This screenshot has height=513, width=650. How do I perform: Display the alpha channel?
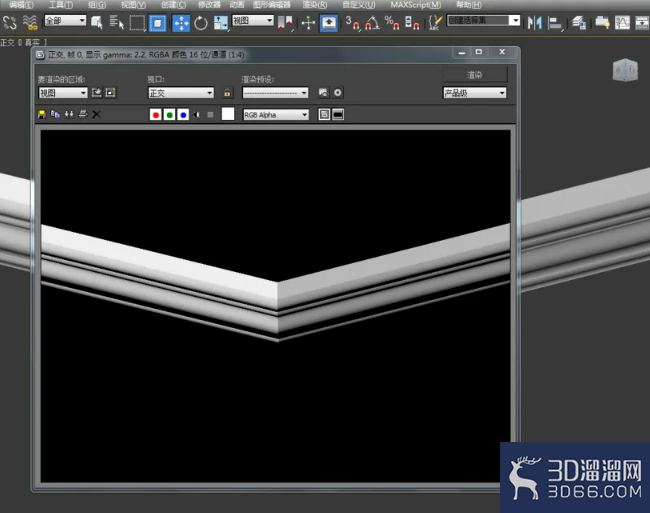197,115
